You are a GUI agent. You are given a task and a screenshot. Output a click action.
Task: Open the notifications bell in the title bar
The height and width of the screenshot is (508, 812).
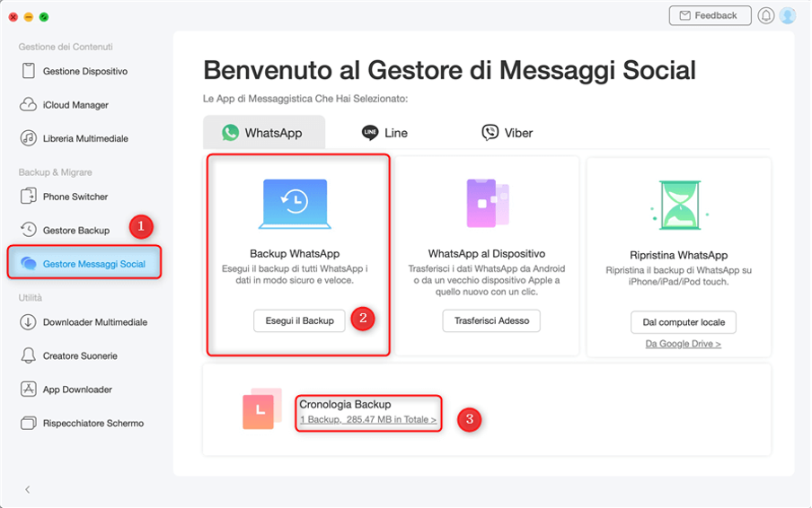click(x=766, y=15)
